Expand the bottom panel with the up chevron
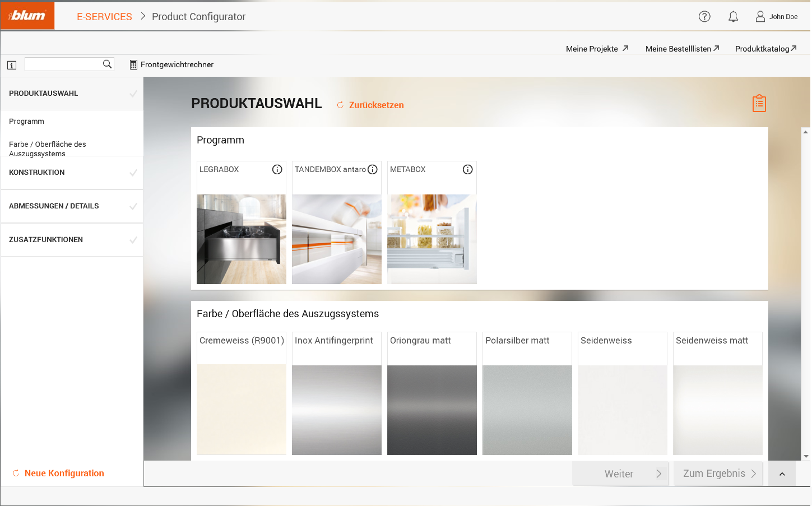The image size is (812, 506). coord(782,474)
